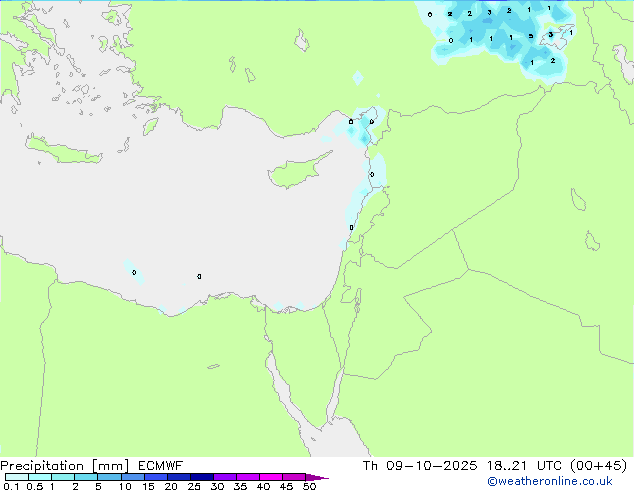Select the 45–50 mm dark magenta swatch
Image resolution: width=634 pixels, height=490 pixels.
tap(294, 477)
